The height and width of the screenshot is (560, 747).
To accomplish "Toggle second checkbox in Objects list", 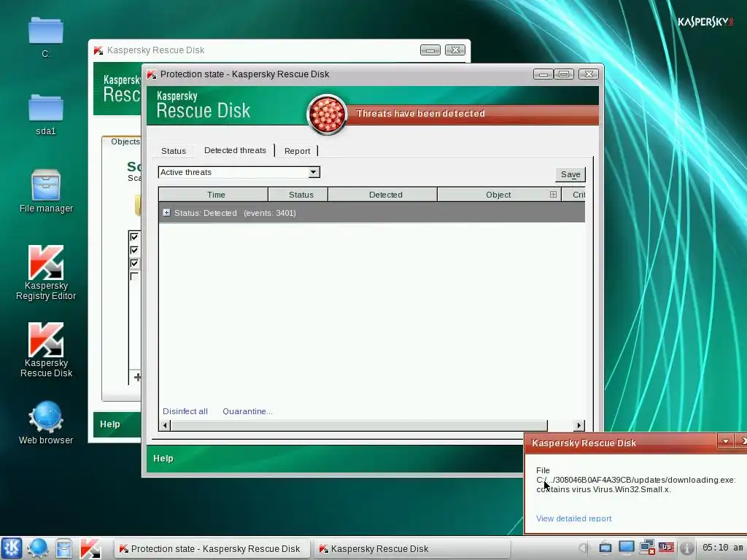I will point(134,250).
